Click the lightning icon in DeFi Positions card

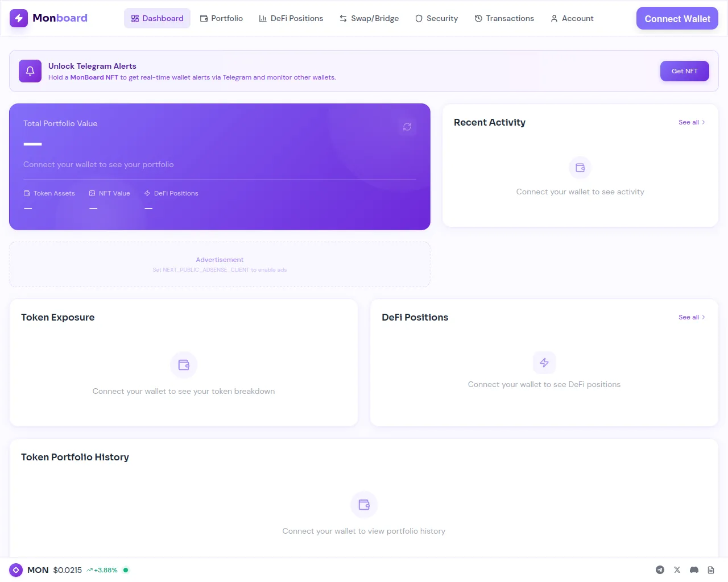click(x=544, y=363)
